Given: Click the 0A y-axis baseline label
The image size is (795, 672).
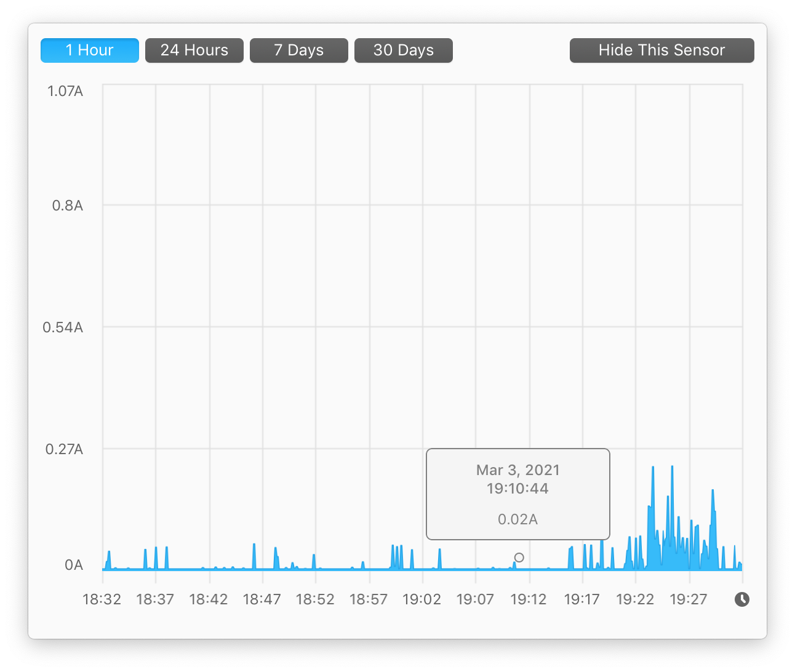Looking at the screenshot, I should 74,565.
